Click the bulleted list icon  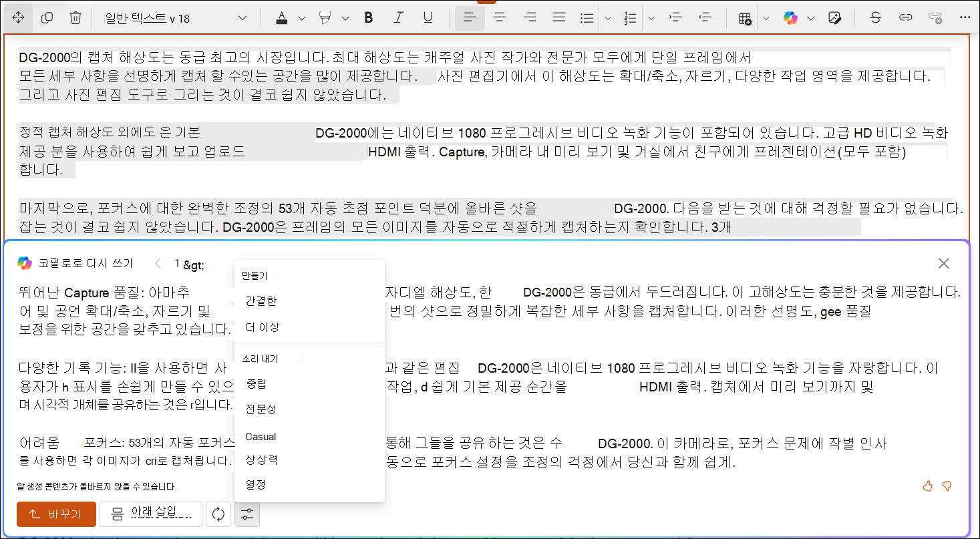pyautogui.click(x=587, y=18)
